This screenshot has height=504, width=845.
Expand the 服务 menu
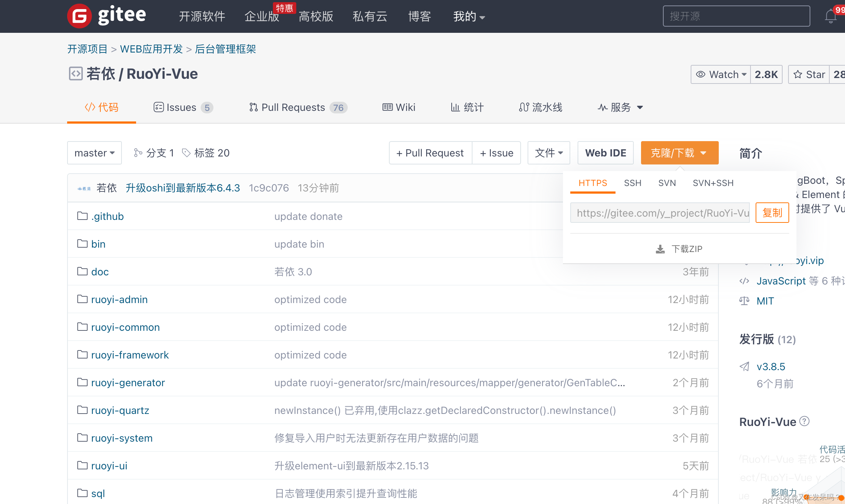620,107
